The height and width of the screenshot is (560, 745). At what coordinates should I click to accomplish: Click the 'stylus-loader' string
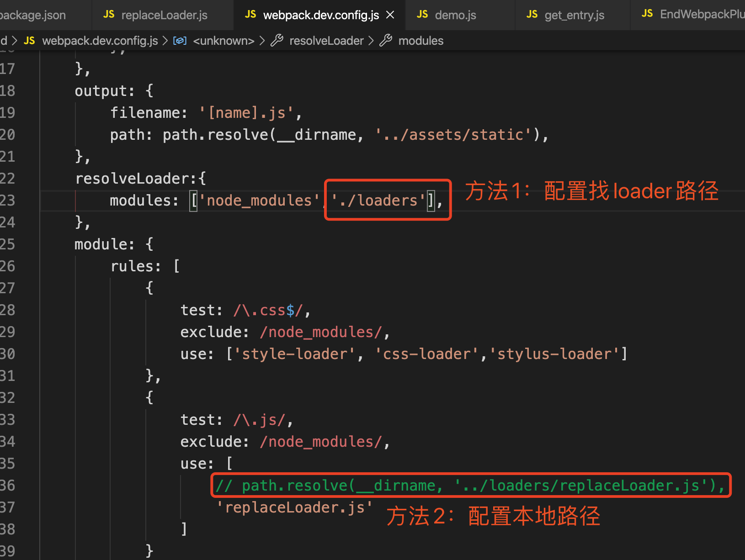point(554,354)
